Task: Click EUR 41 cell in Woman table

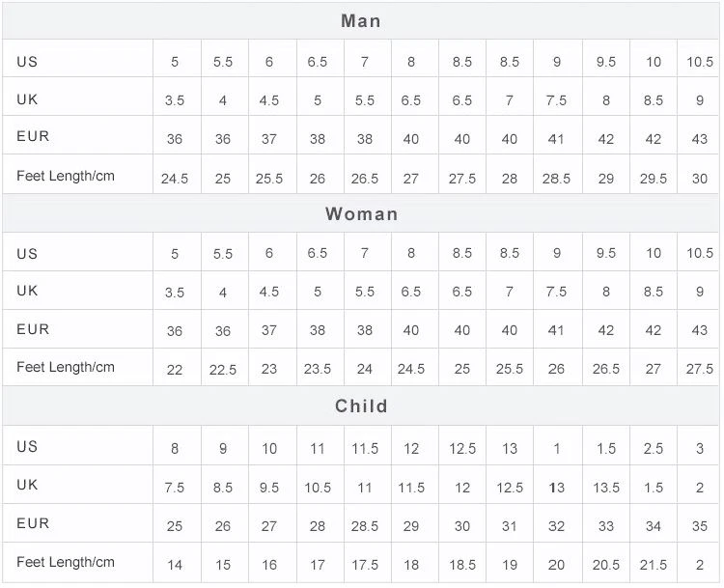Action: [556, 330]
